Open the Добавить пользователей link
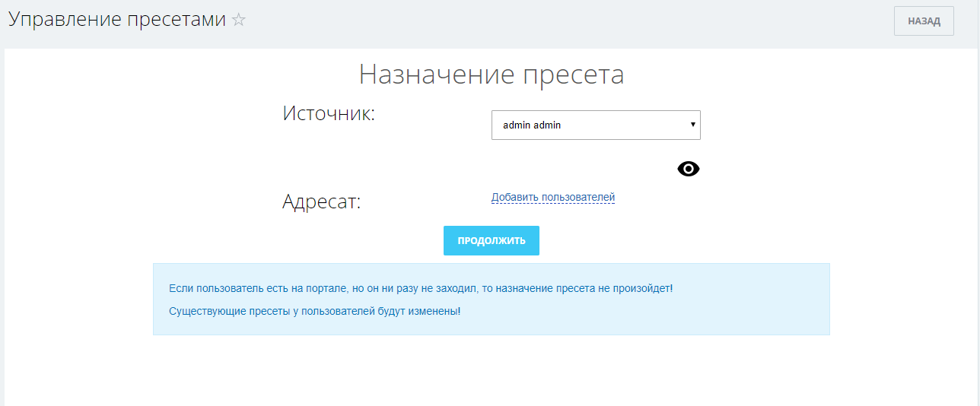Screen dimensions: 980x406 click(552, 198)
